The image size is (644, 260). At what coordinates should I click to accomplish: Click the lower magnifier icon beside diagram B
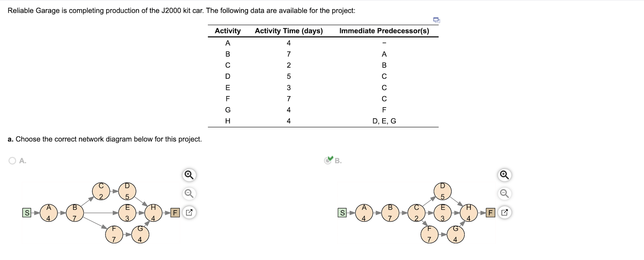point(504,194)
